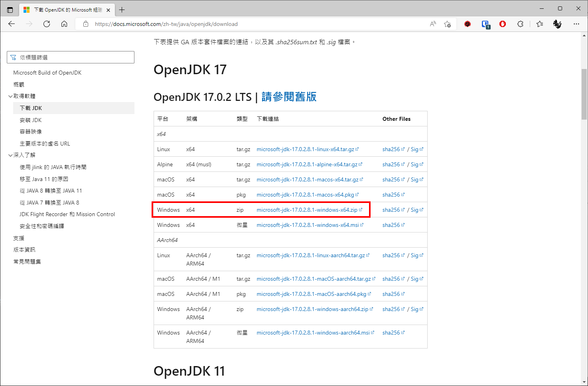Focus the filter by title input field
This screenshot has width=588, height=386.
(x=71, y=57)
